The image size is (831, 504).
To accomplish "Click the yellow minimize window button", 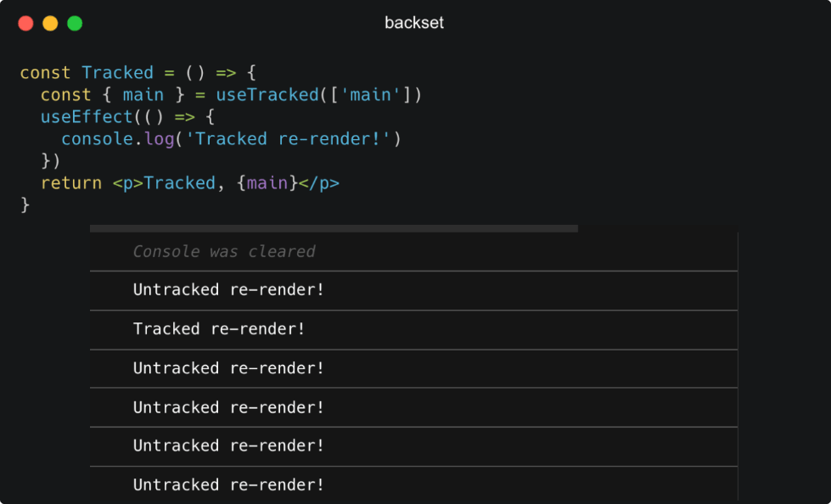I will (x=50, y=23).
